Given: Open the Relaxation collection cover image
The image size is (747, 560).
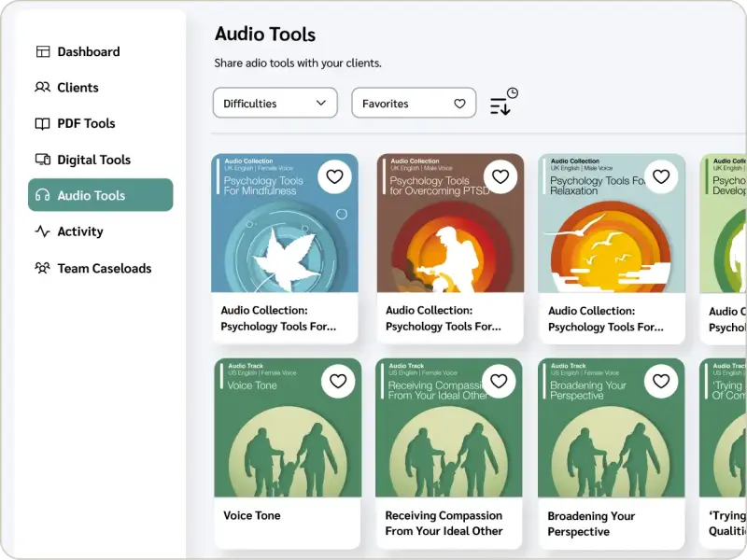Looking at the screenshot, I should (x=612, y=223).
